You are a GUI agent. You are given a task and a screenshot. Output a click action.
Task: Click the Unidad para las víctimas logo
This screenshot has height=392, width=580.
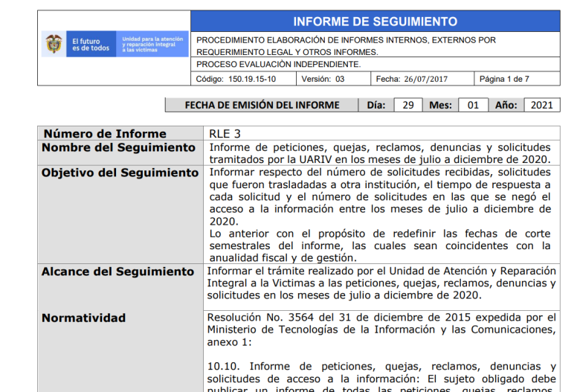coord(152,44)
